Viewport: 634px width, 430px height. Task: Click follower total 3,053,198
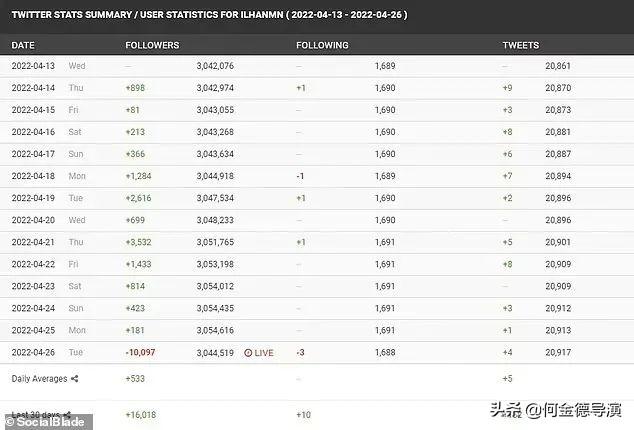215,264
